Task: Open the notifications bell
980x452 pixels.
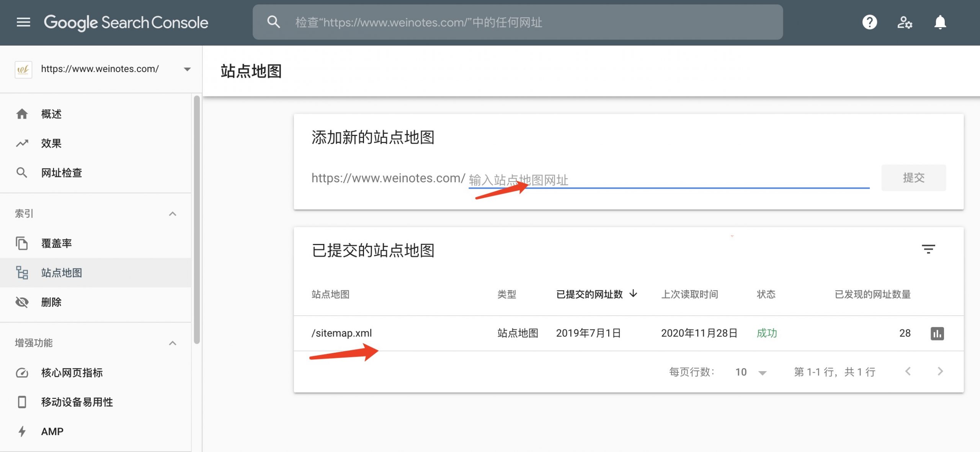Action: [x=940, y=22]
